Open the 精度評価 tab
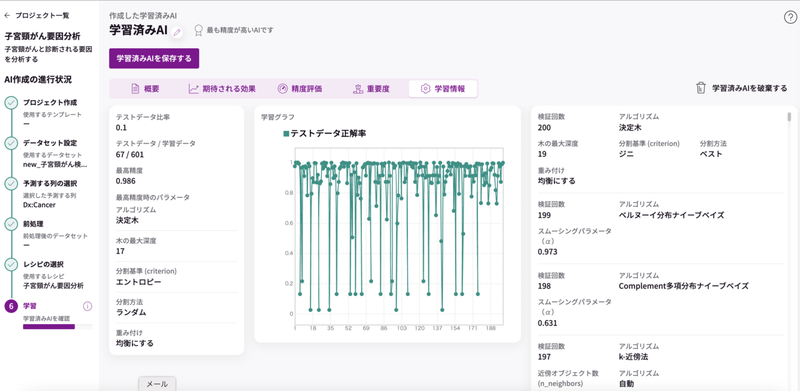The width and height of the screenshot is (800, 391). pyautogui.click(x=299, y=89)
